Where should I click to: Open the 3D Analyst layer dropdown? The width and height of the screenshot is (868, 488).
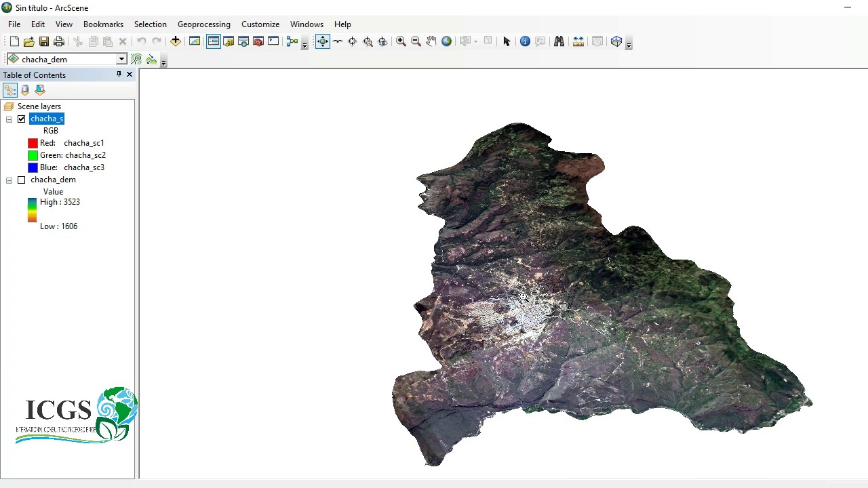tap(121, 60)
